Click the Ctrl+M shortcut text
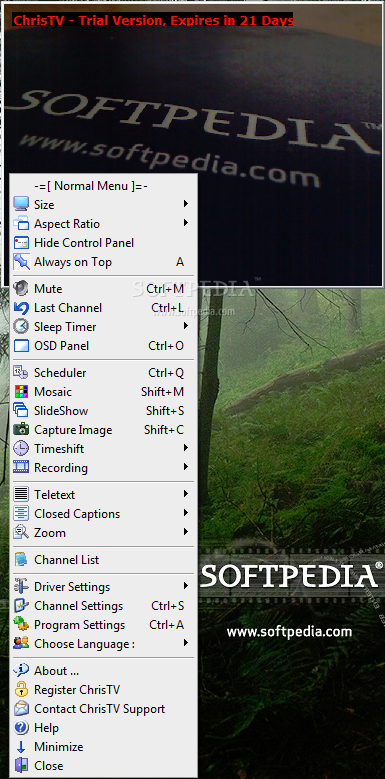 pyautogui.click(x=165, y=289)
